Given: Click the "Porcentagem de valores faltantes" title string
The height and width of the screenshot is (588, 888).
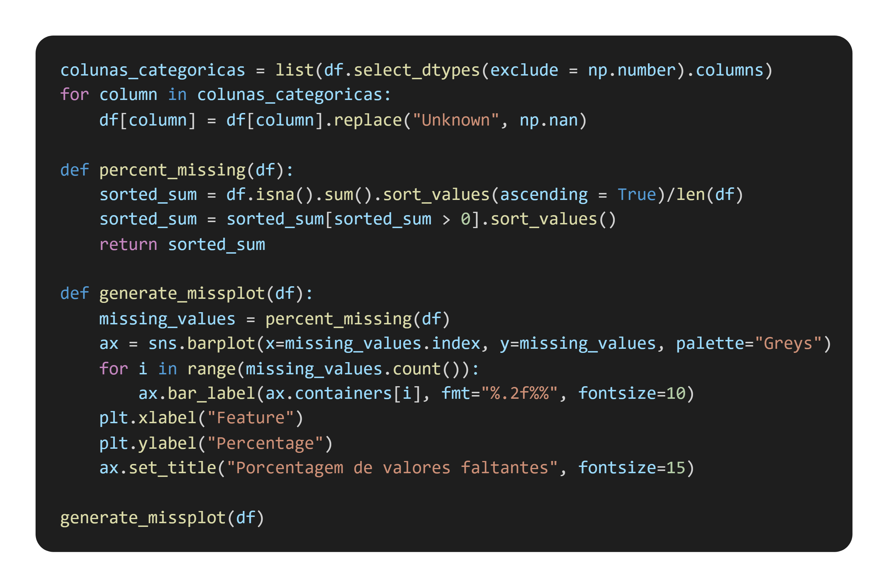Looking at the screenshot, I should tap(392, 468).
